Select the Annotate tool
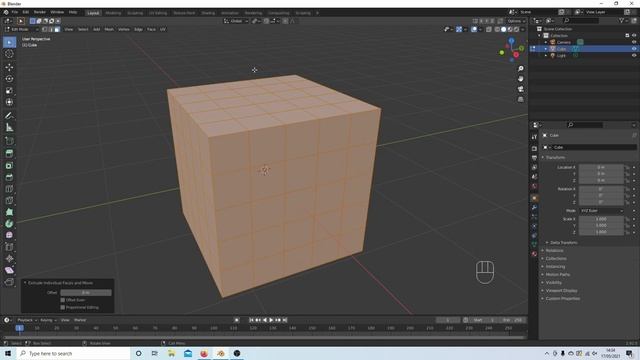 (9, 116)
